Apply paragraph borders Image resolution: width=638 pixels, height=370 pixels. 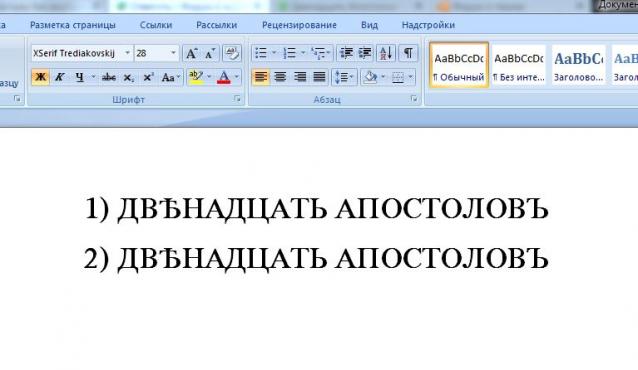click(398, 77)
